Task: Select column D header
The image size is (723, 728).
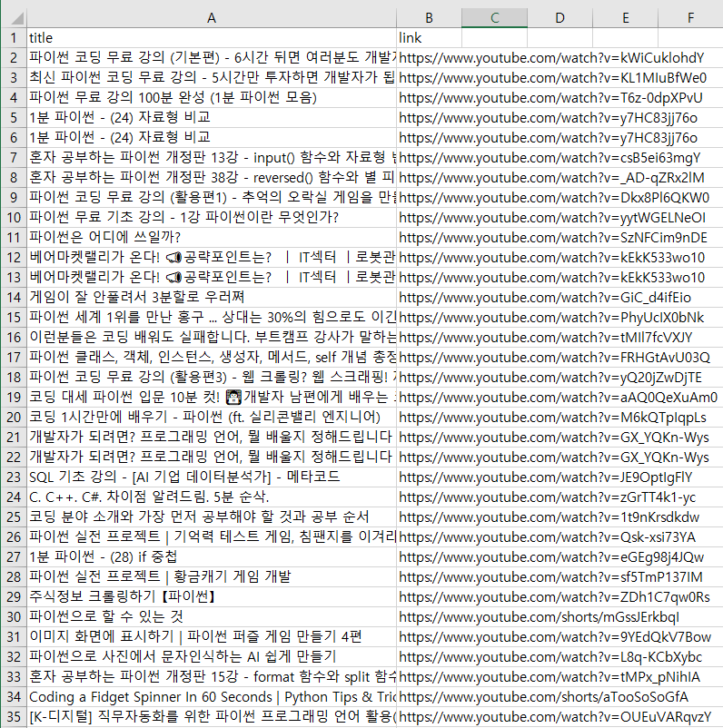Action: [560, 17]
